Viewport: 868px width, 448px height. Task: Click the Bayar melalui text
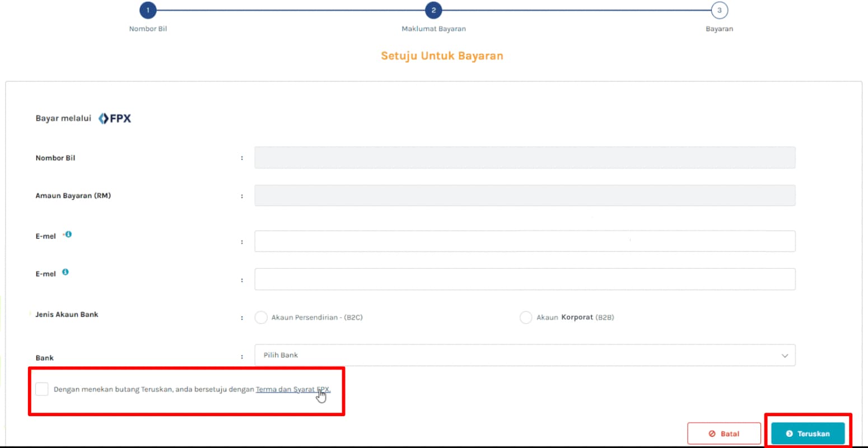63,118
